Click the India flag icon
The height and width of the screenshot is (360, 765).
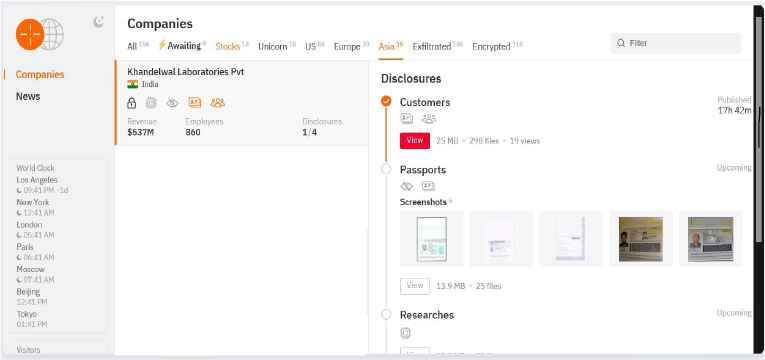click(133, 84)
